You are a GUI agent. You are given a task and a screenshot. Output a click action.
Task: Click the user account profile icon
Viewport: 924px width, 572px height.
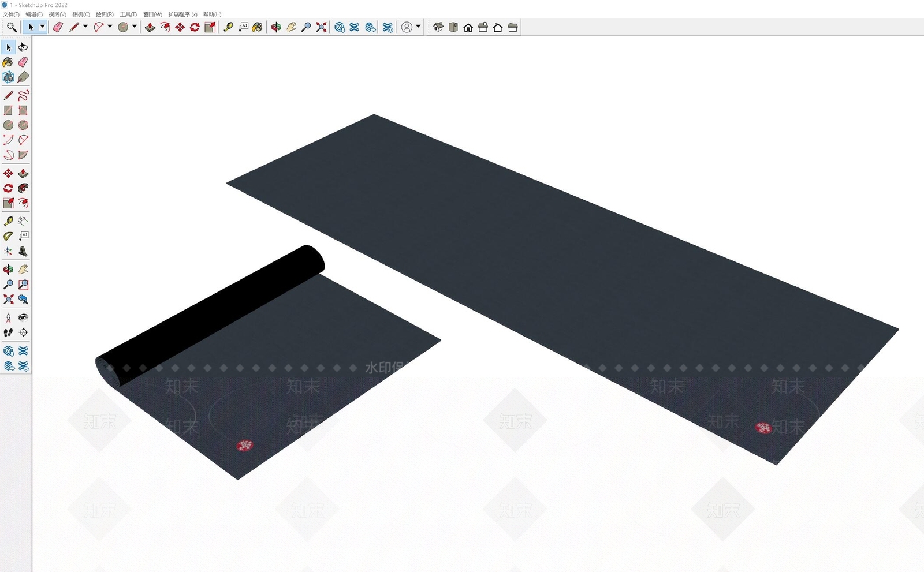(407, 27)
